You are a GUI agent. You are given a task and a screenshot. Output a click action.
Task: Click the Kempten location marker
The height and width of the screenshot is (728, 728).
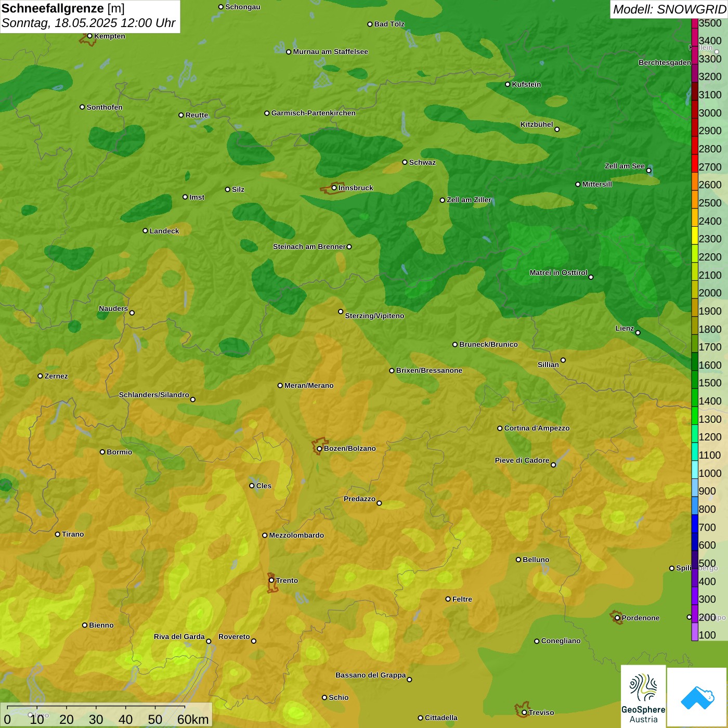point(90,36)
